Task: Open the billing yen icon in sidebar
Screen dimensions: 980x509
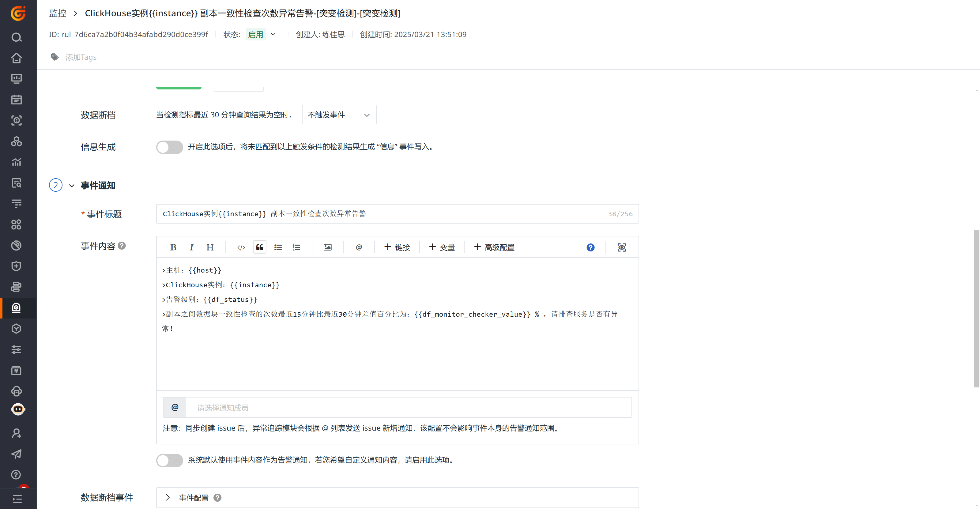Action: 16,370
